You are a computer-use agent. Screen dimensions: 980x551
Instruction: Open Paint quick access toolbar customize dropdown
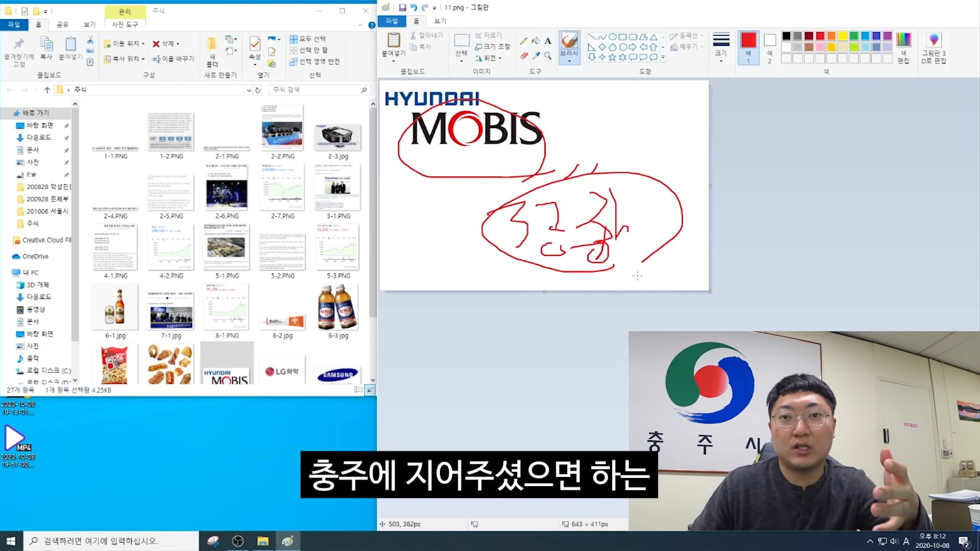point(434,8)
